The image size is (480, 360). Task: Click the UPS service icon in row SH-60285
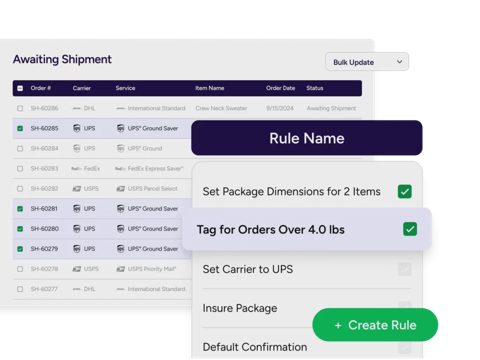point(121,128)
